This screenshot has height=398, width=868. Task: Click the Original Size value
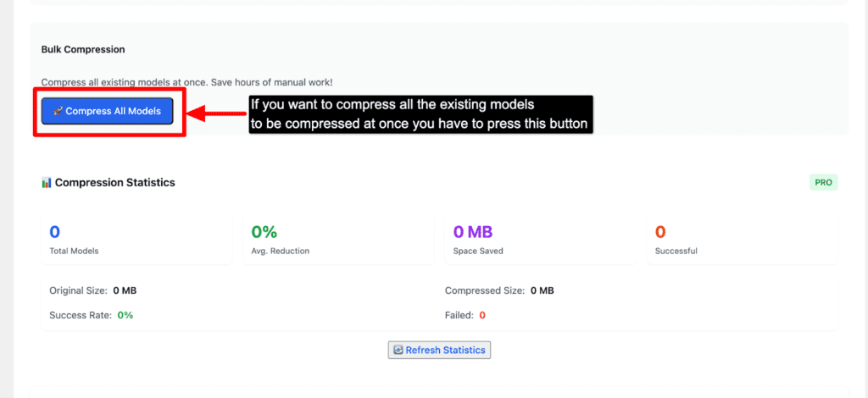pyautogui.click(x=124, y=290)
